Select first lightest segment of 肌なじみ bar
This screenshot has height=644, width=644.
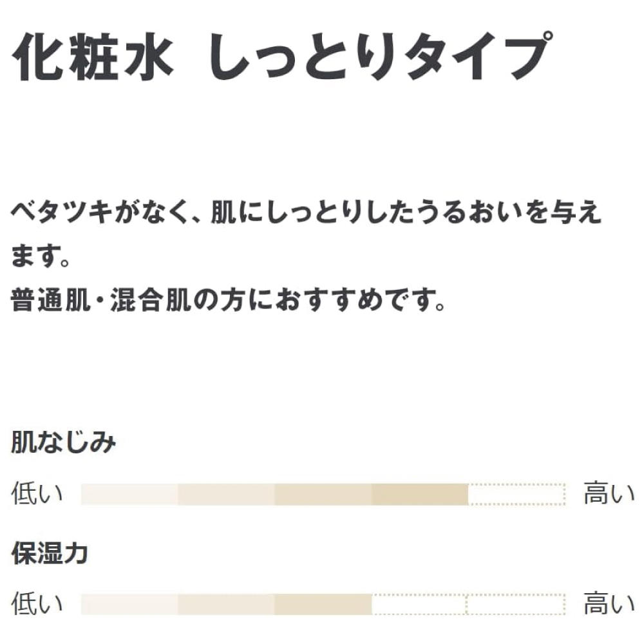(129, 495)
